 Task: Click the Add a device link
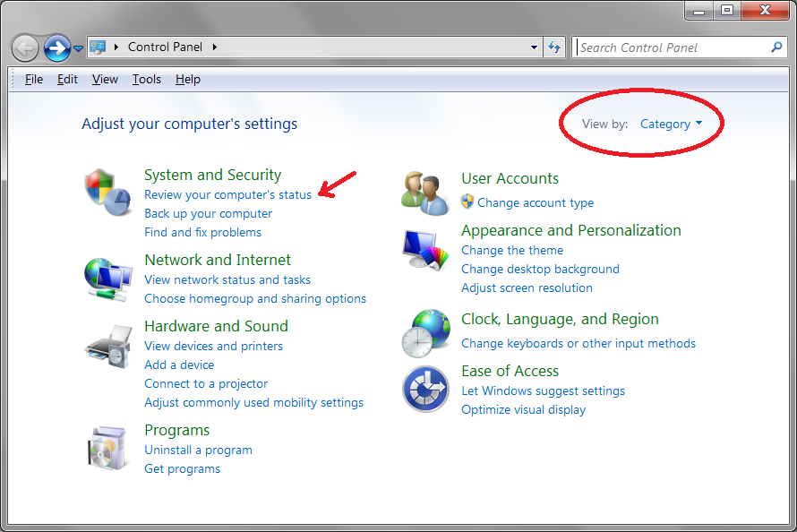coord(179,365)
